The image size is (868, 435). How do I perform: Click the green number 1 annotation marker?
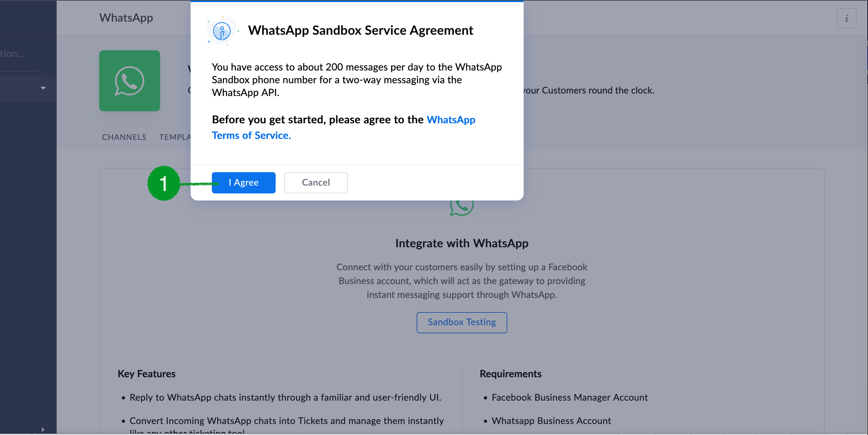(x=164, y=183)
